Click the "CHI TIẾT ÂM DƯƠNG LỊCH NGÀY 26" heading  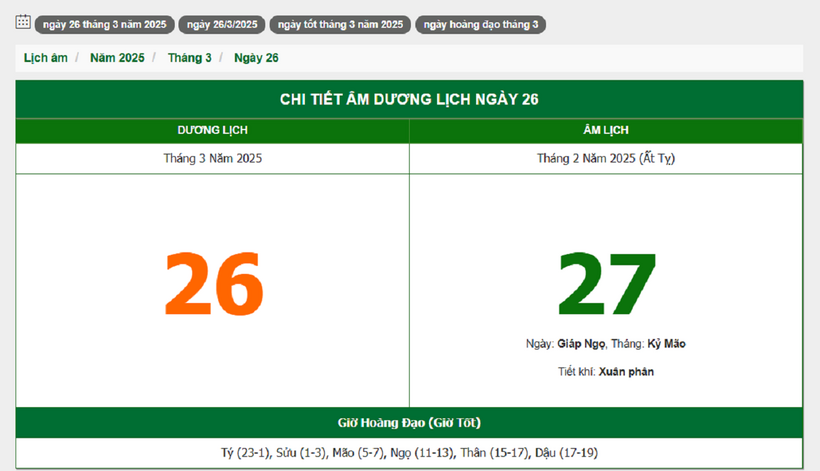tap(410, 99)
